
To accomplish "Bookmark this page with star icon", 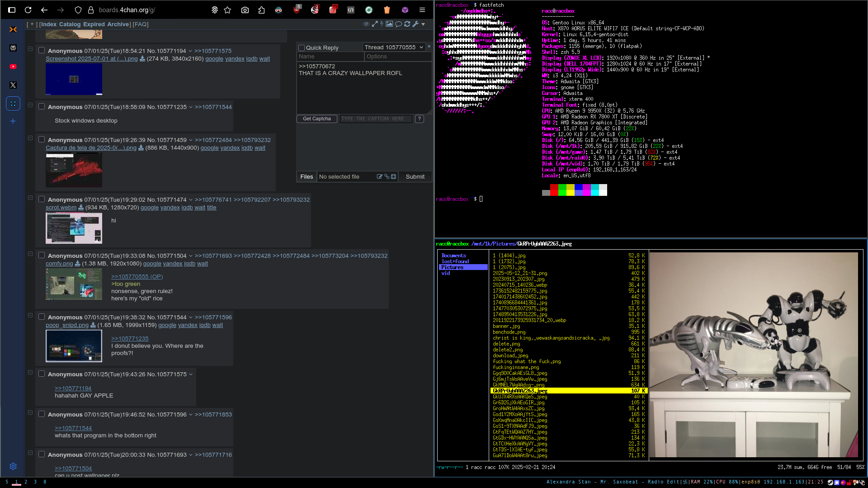I will coord(227,10).
